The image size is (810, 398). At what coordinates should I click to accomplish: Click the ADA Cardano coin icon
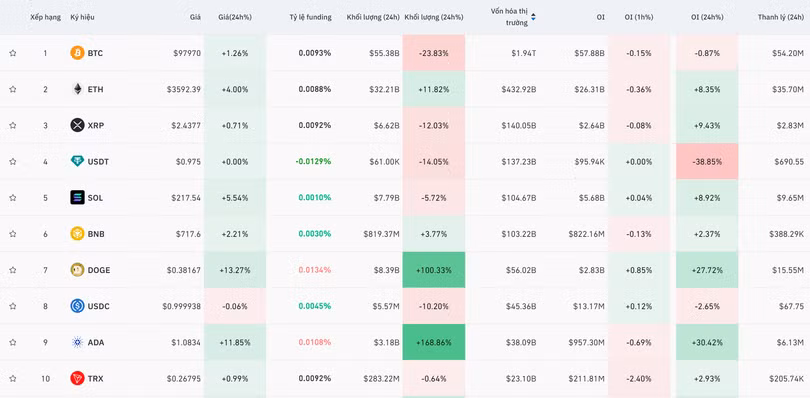pyautogui.click(x=77, y=342)
